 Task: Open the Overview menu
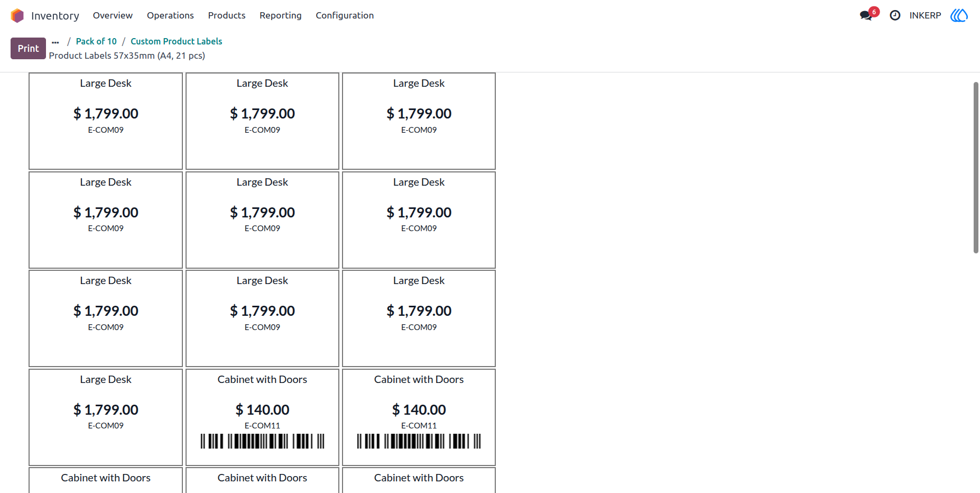coord(113,15)
